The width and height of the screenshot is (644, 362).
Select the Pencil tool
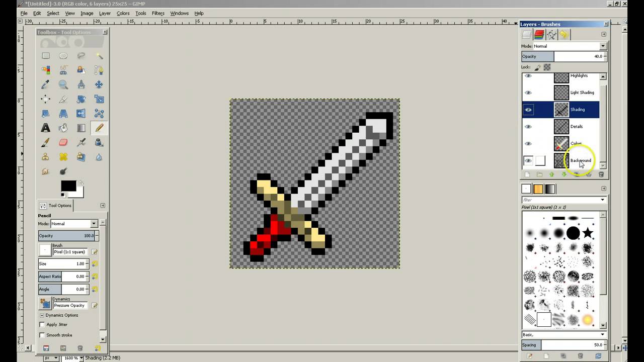[99, 128]
